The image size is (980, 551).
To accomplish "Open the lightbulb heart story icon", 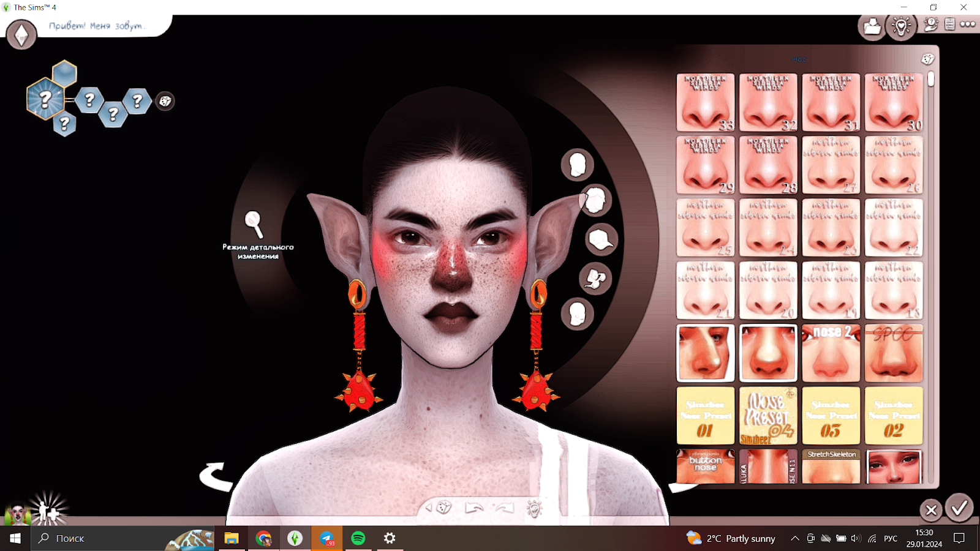I will tap(902, 27).
